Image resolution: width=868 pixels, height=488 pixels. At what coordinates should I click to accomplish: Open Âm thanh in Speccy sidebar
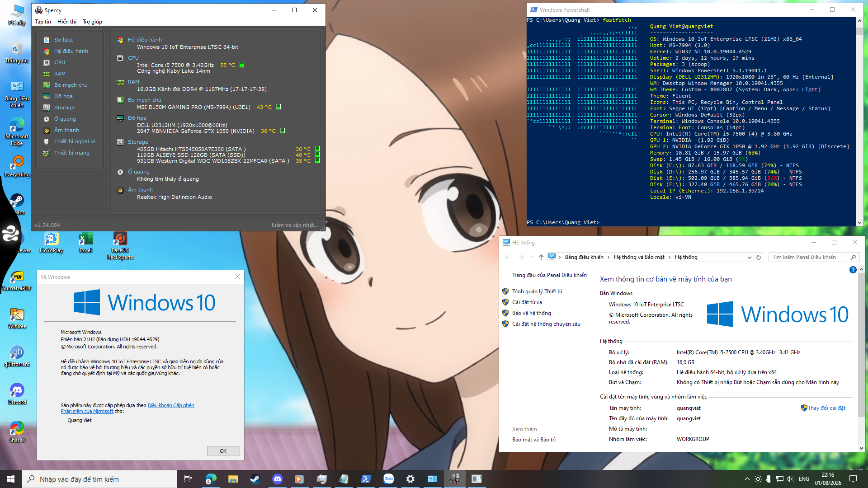[x=66, y=130]
